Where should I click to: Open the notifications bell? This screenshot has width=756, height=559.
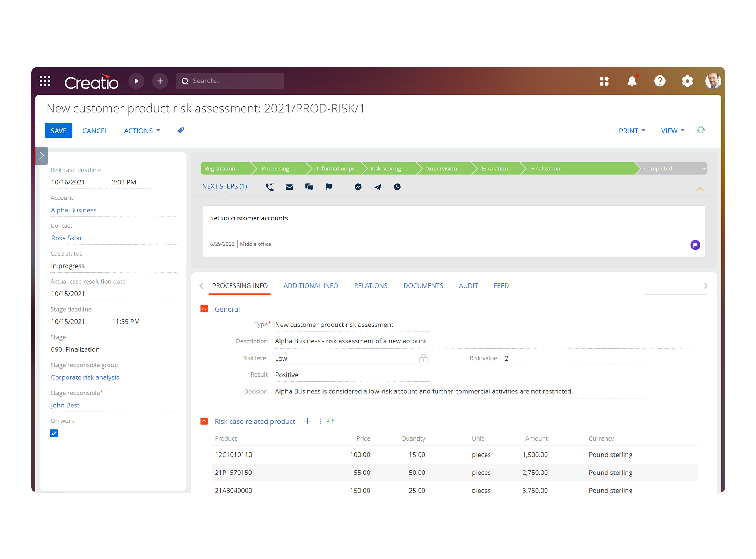click(632, 81)
